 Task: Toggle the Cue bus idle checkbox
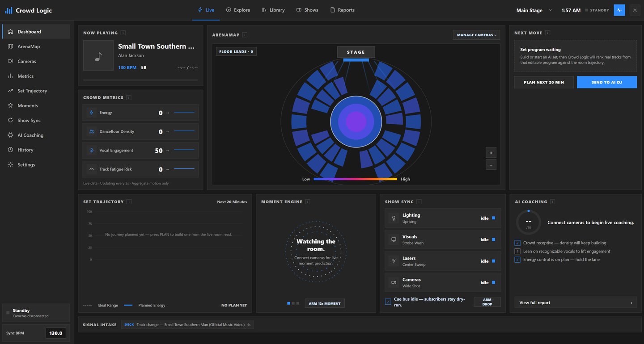(388, 302)
